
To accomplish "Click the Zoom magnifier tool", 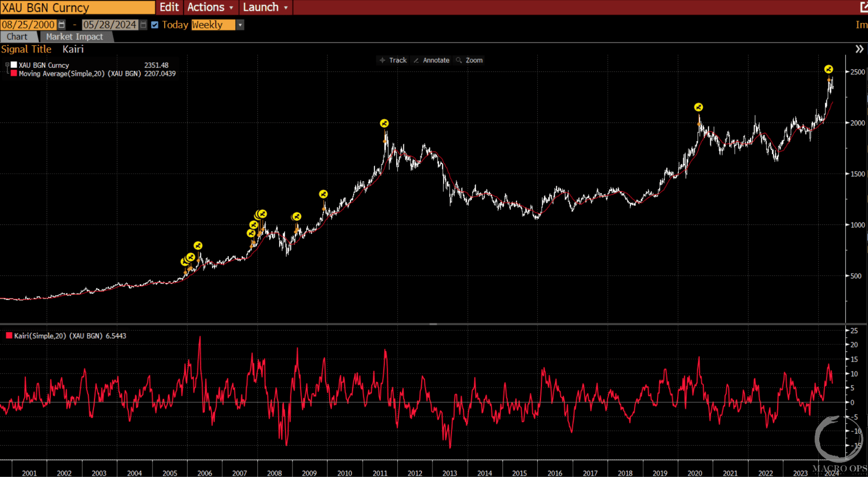I will [x=469, y=60].
